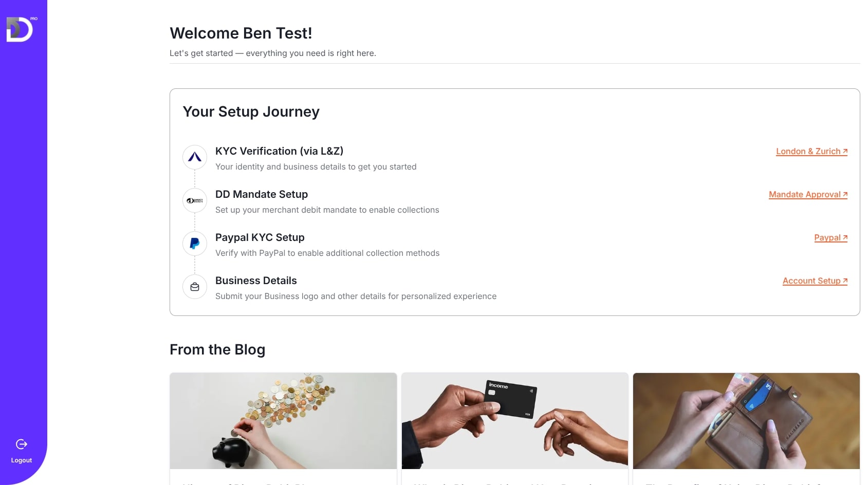Screen dimensions: 868x485
Task: Click the DD Pro logo in sidebar
Action: (x=22, y=29)
